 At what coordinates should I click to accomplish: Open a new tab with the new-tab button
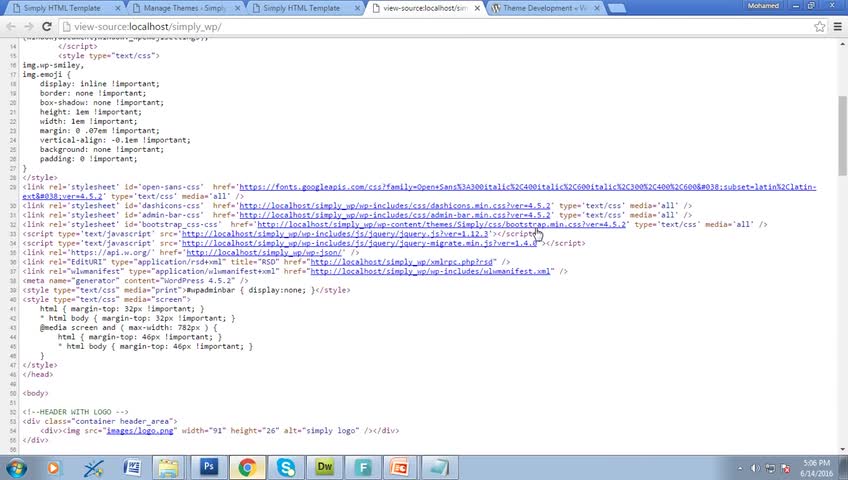(617, 8)
